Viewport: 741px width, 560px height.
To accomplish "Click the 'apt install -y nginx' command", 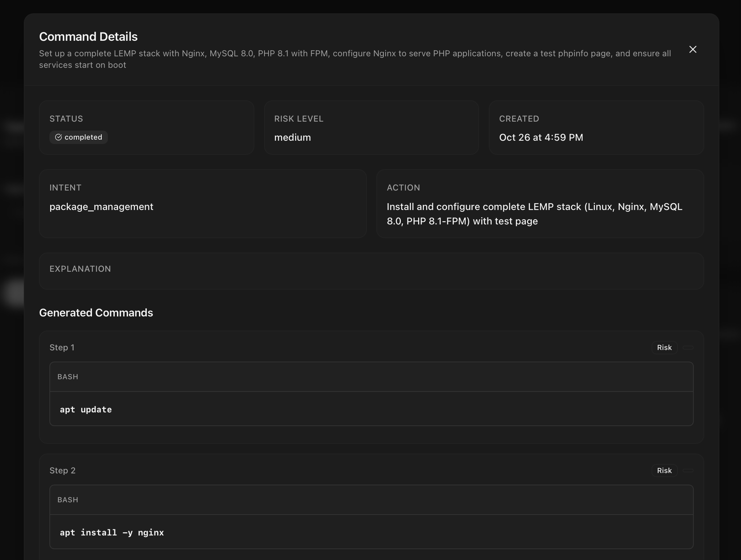I will (112, 533).
